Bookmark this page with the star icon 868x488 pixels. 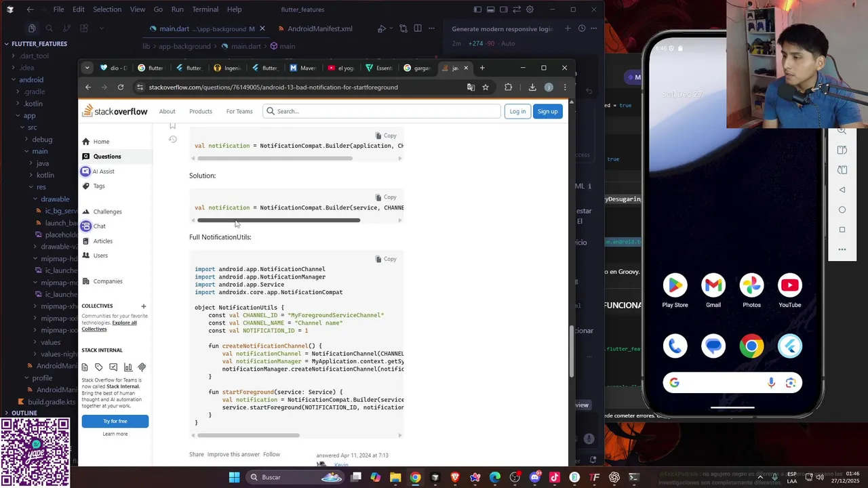[x=486, y=87]
